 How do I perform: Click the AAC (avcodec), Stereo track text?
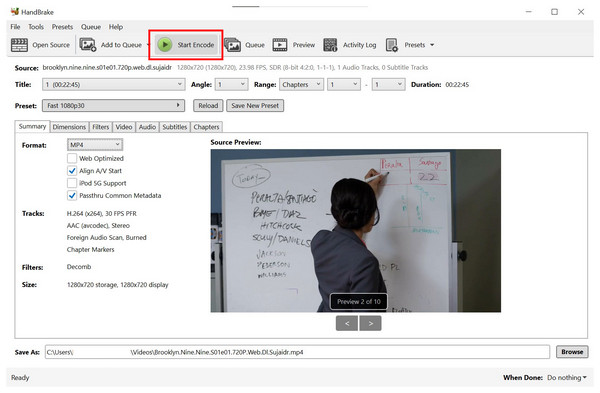(98, 225)
